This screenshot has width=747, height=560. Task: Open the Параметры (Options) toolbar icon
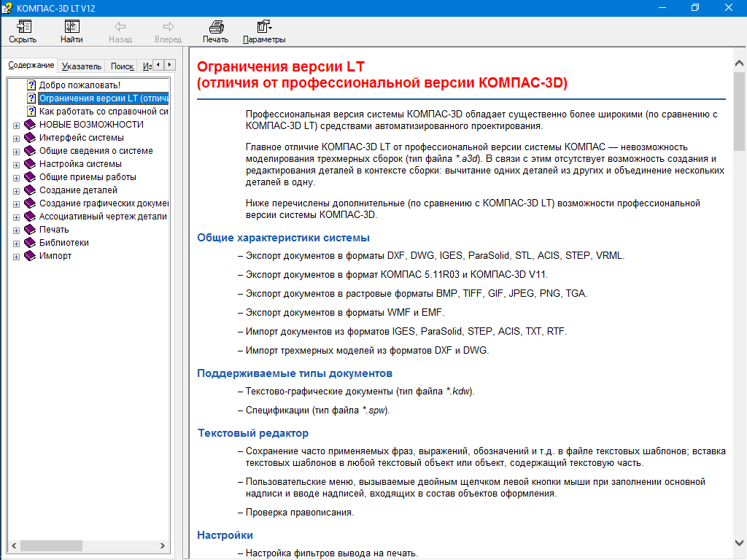pos(264,26)
